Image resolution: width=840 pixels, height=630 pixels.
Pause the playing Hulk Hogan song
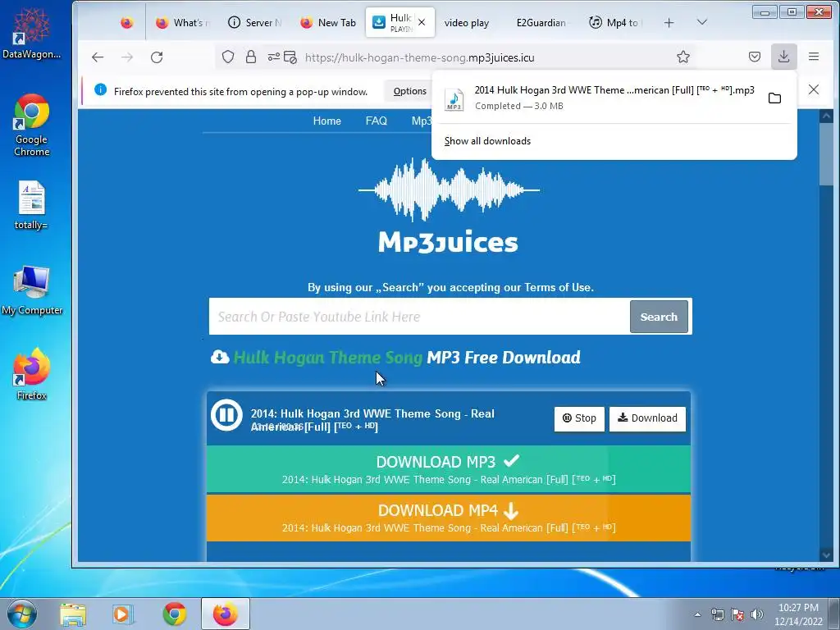tap(226, 414)
